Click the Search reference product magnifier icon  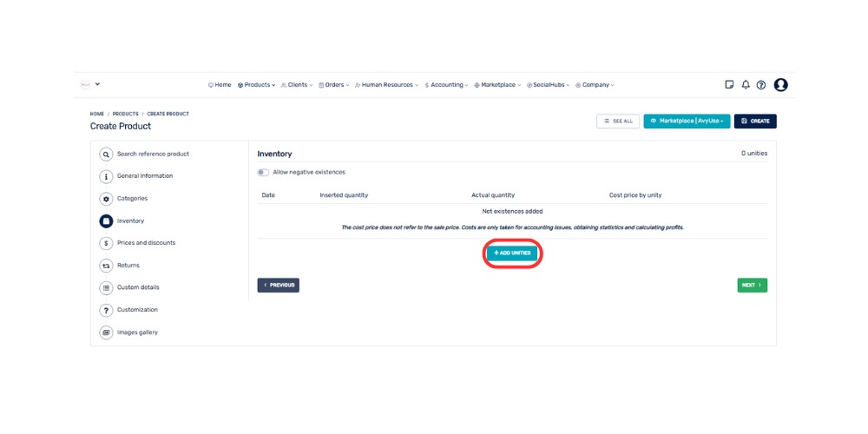pyautogui.click(x=106, y=155)
